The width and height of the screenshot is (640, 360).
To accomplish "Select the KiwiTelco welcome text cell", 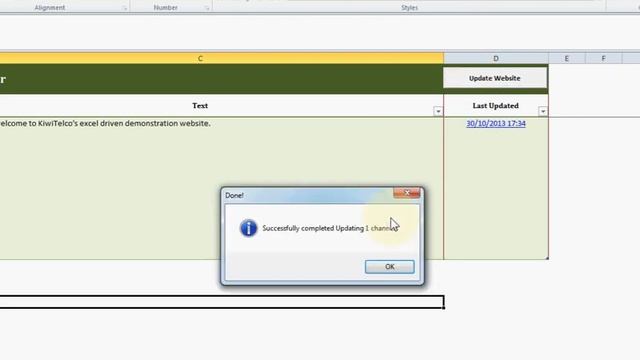I will coord(221,188).
